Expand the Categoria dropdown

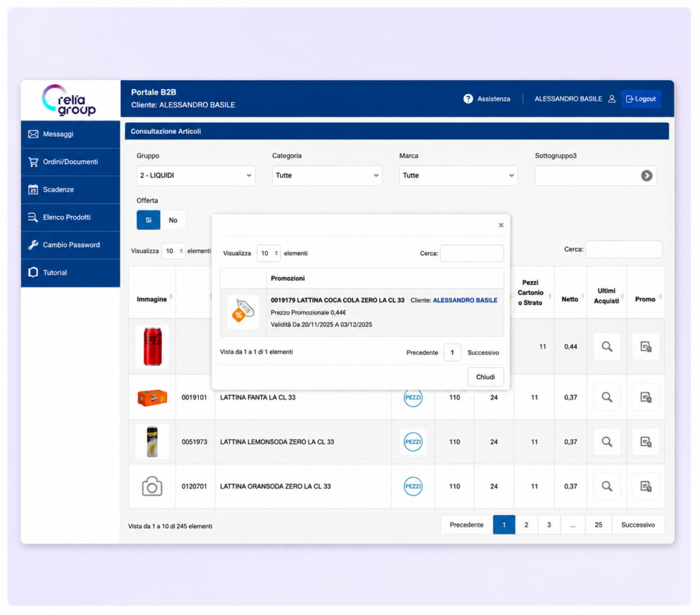tap(327, 176)
